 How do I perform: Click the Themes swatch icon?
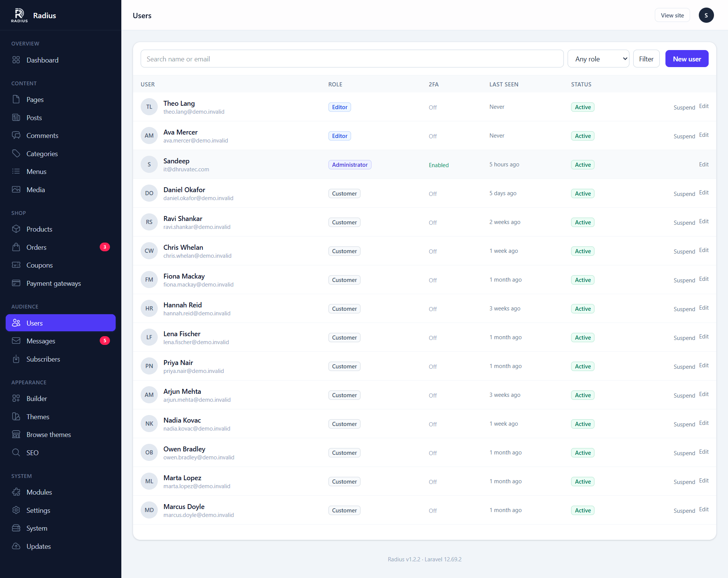tap(16, 417)
